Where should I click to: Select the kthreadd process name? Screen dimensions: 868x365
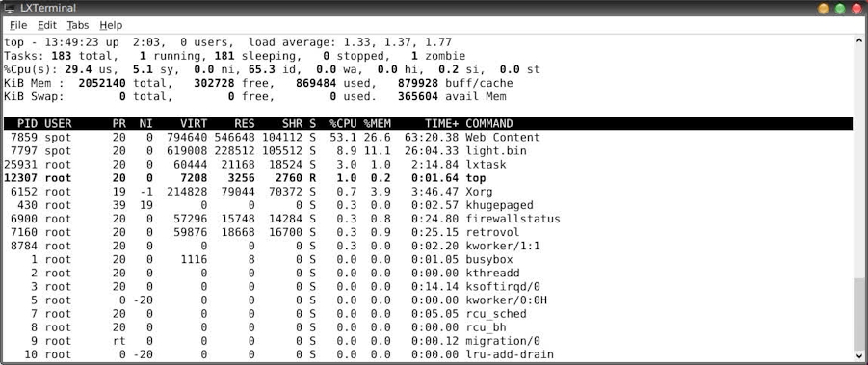(x=492, y=273)
